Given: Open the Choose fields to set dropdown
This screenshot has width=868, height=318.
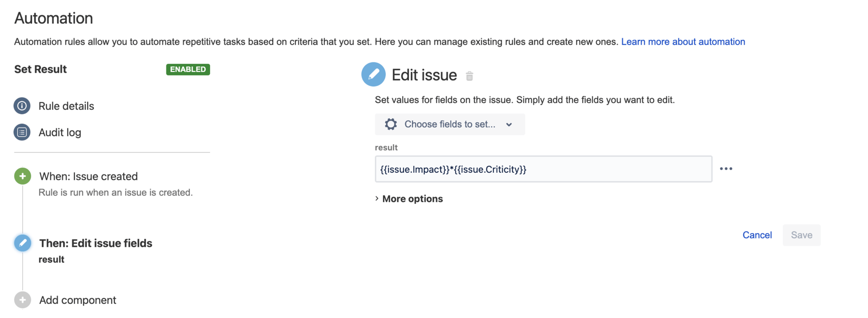Looking at the screenshot, I should 449,124.
